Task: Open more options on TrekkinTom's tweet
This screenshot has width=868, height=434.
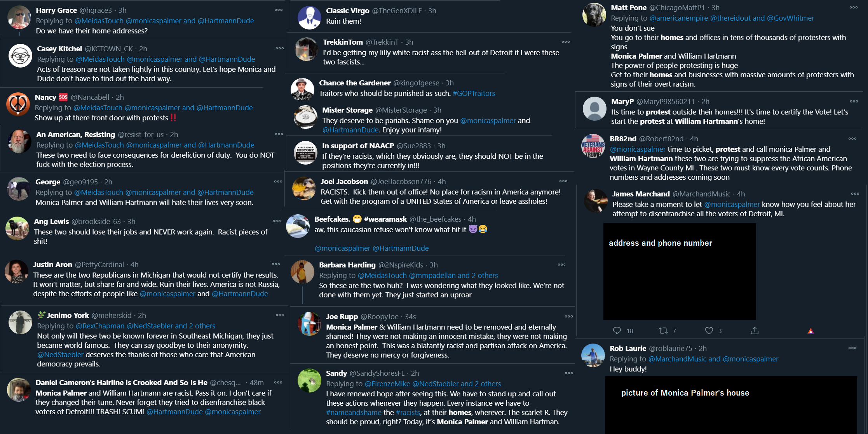Action: coord(566,42)
